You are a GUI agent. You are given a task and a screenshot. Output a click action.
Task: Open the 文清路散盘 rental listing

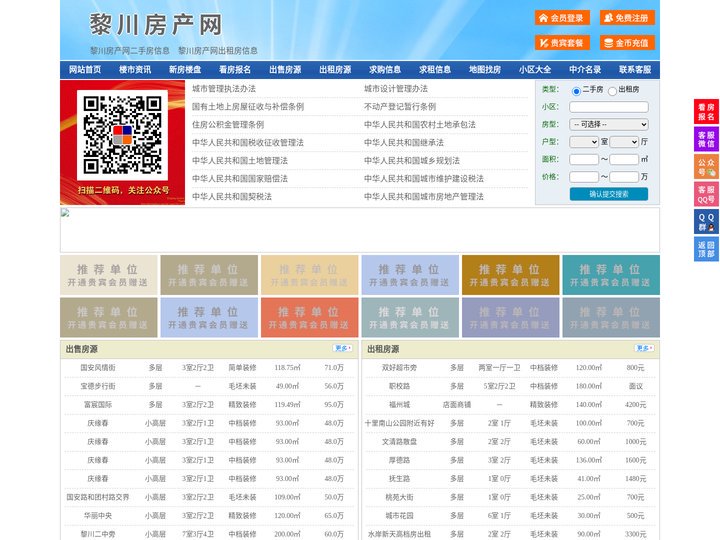(x=399, y=442)
